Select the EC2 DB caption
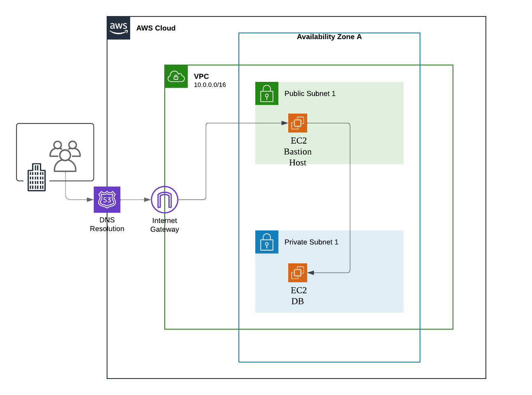 coord(299,296)
